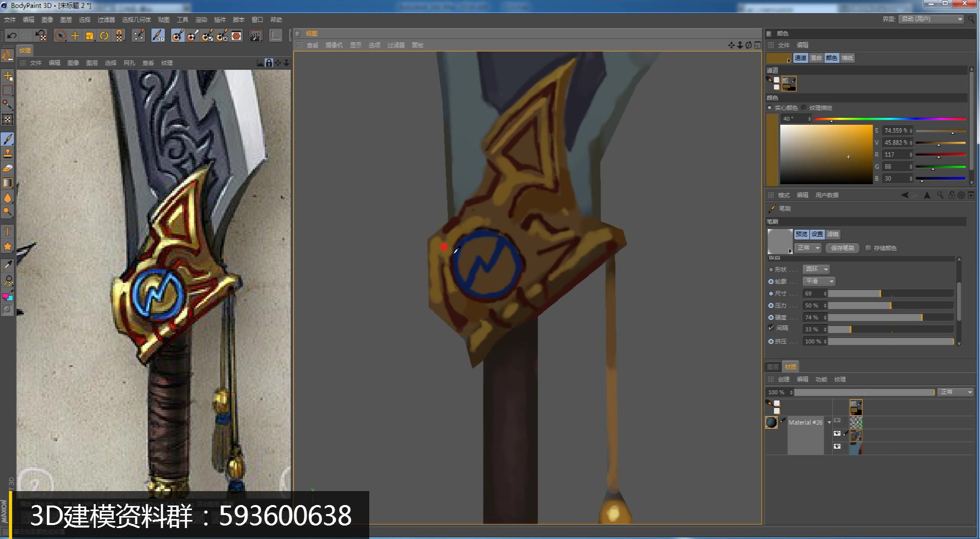Image resolution: width=980 pixels, height=539 pixels.
Task: Open the 圆环 shape dropdown
Action: [x=816, y=269]
